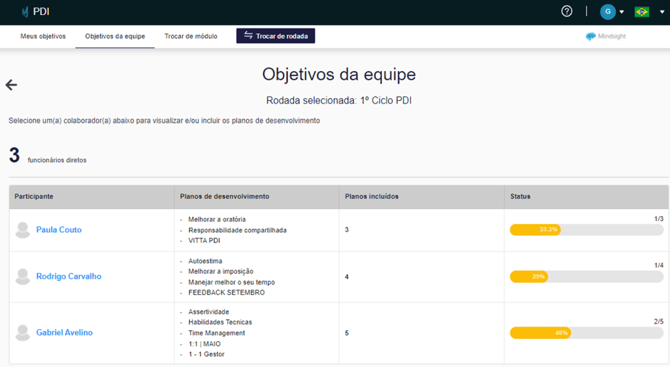Go back using the left arrow

point(12,85)
